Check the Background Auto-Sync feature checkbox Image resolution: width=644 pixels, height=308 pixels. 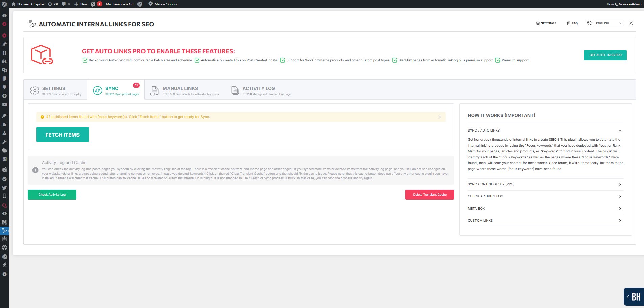coord(85,60)
